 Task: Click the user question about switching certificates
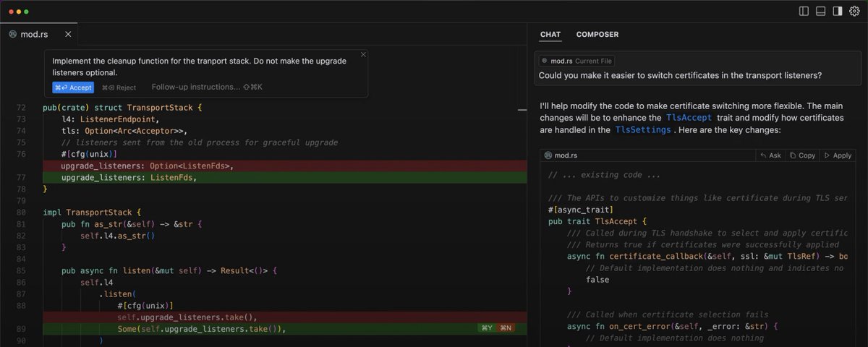click(680, 75)
